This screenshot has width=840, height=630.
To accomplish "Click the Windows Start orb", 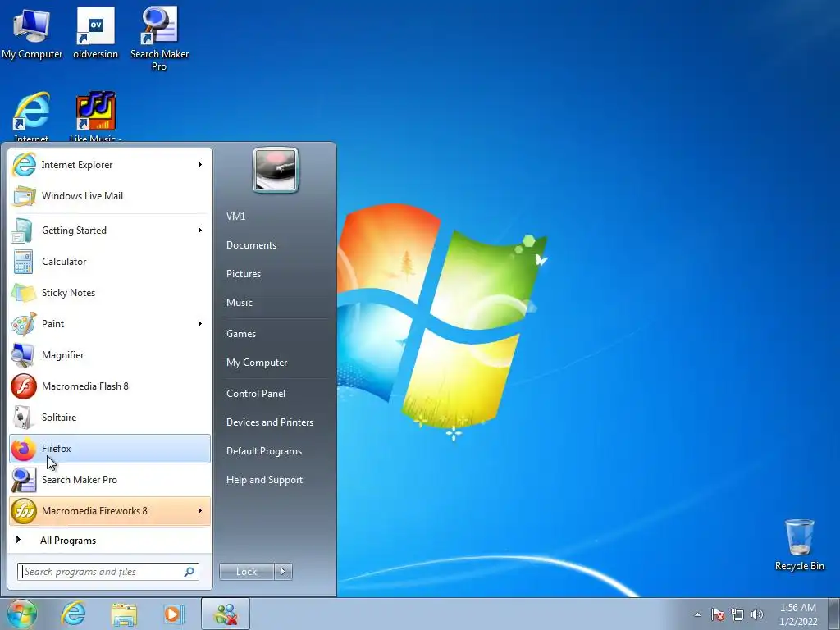I will tap(22, 614).
